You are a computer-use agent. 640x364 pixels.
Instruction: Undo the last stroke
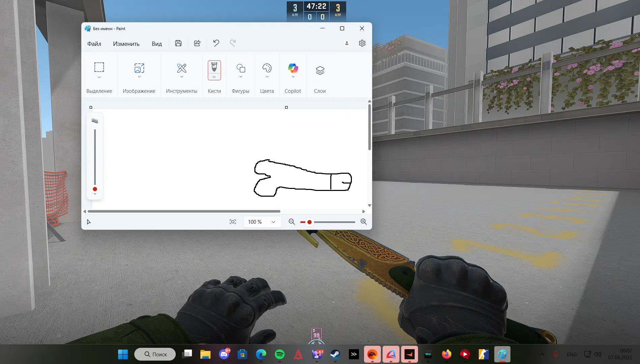tap(216, 43)
